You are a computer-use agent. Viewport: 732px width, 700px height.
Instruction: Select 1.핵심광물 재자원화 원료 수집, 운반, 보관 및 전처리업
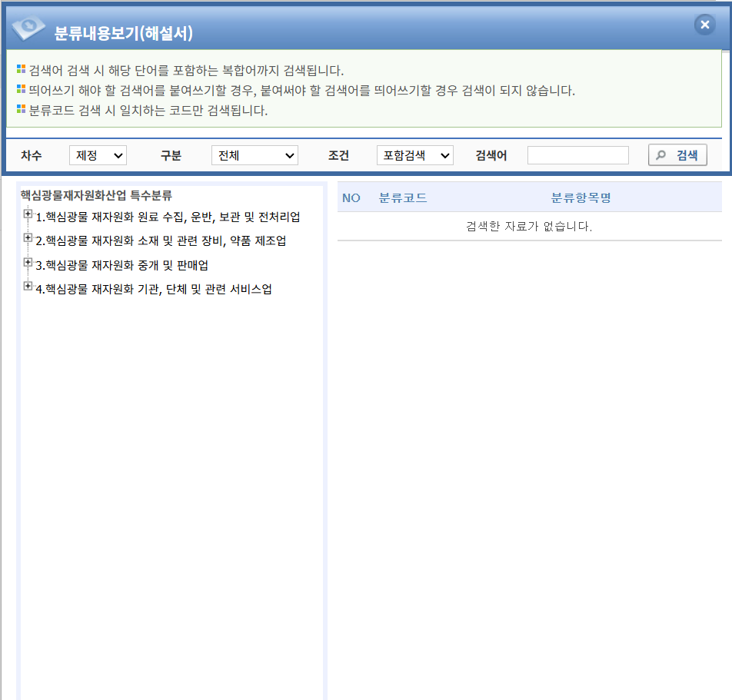point(168,217)
